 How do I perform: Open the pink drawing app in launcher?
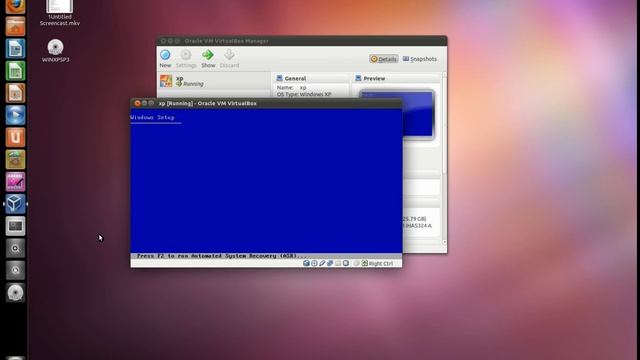click(16, 181)
